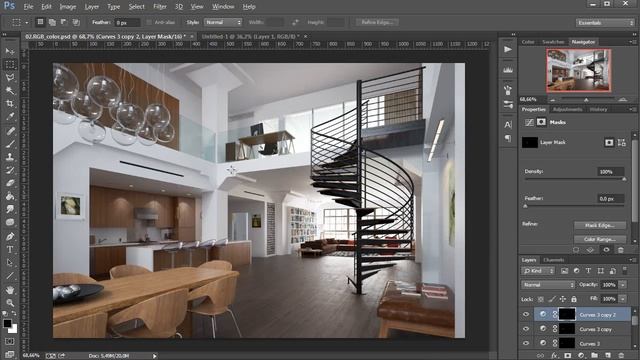
Task: Open the Layer menu
Action: tap(91, 7)
